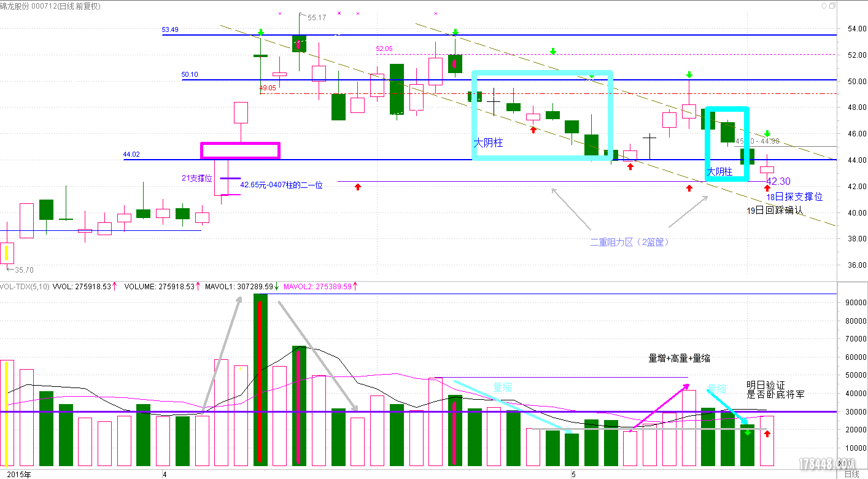
Task: Select the tallest green volume bar
Action: point(260,380)
